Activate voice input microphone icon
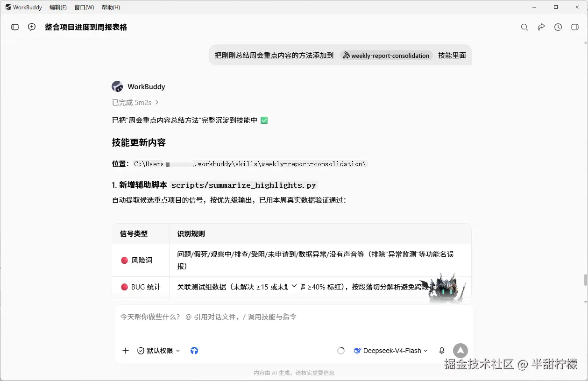The height and width of the screenshot is (381, 588). click(x=442, y=351)
